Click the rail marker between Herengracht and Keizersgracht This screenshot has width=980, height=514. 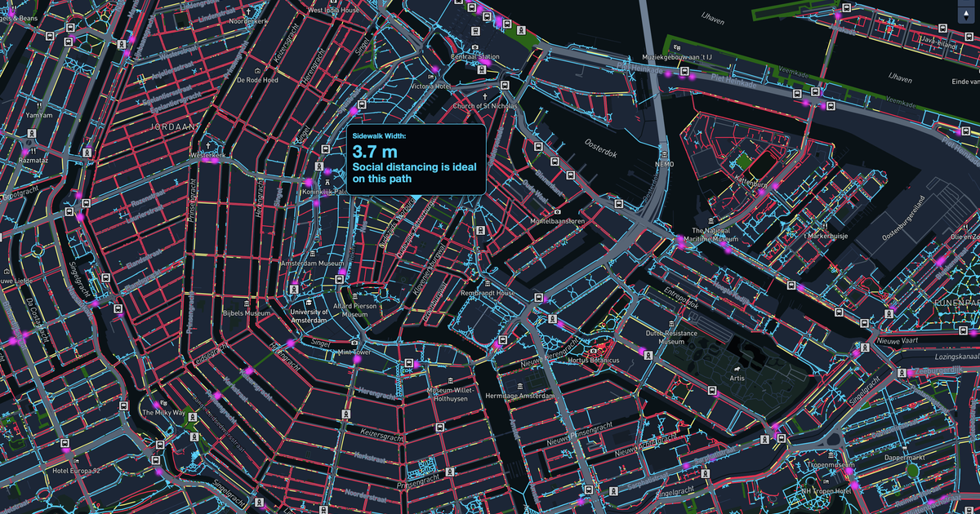coord(346,414)
